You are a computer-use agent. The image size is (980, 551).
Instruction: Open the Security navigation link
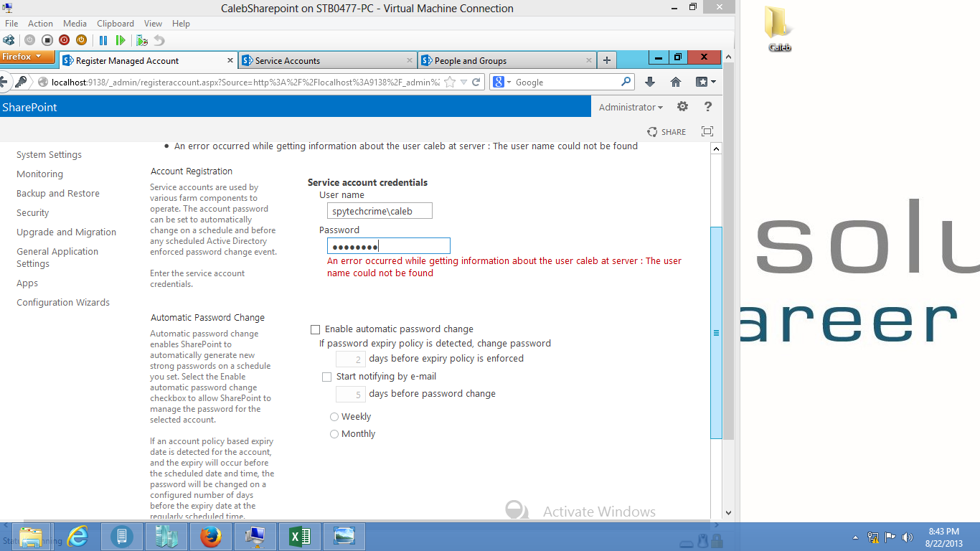coord(33,213)
